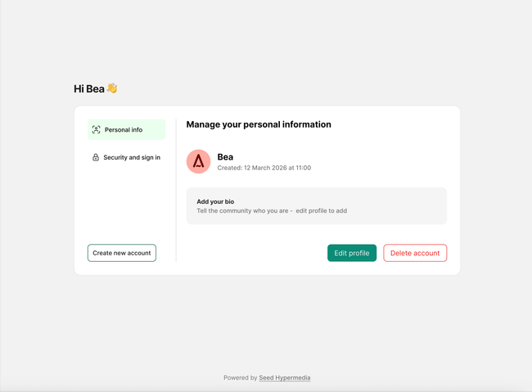Click the Personal info face-scan icon

click(96, 129)
